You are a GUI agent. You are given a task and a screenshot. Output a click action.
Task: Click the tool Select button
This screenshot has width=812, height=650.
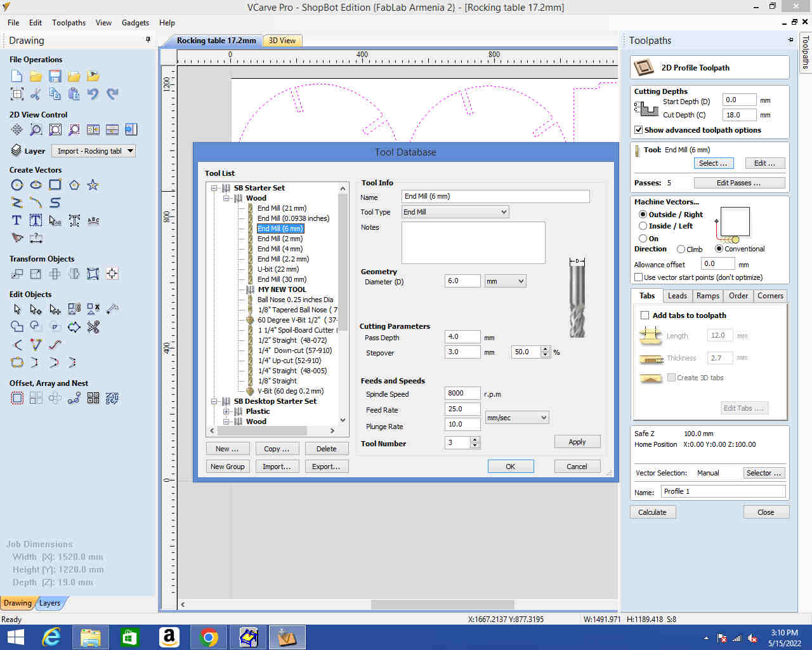713,163
